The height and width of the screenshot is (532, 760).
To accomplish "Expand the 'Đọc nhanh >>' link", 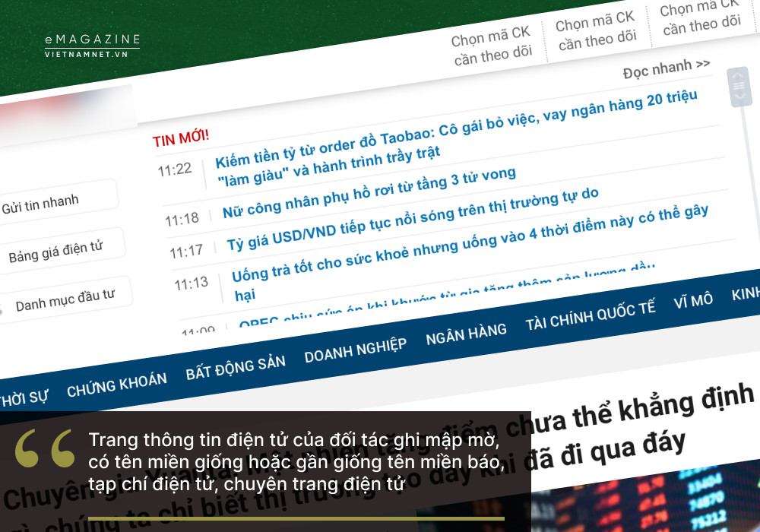I will (x=667, y=68).
